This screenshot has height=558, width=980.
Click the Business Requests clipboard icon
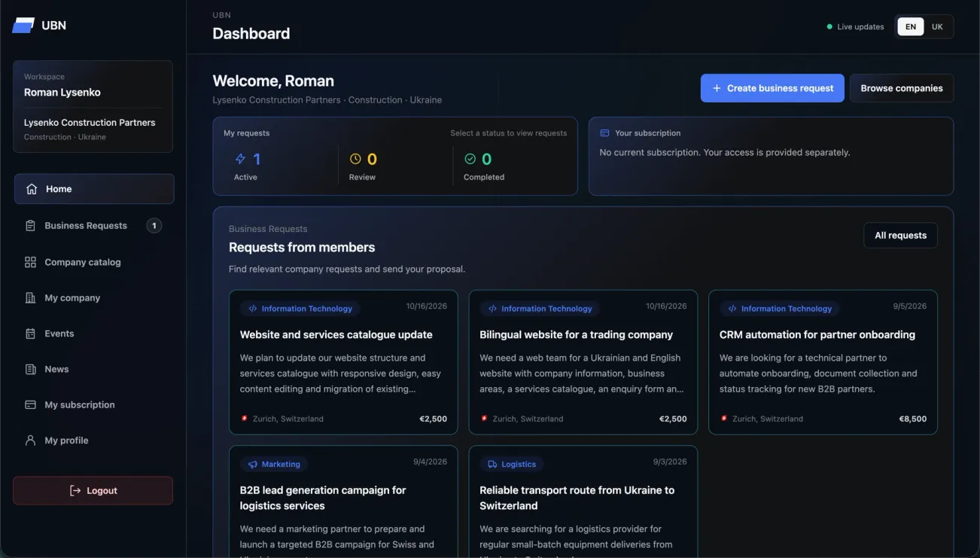tap(30, 226)
